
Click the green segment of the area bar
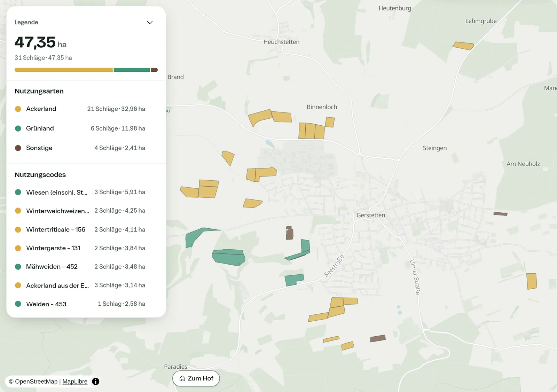point(132,70)
